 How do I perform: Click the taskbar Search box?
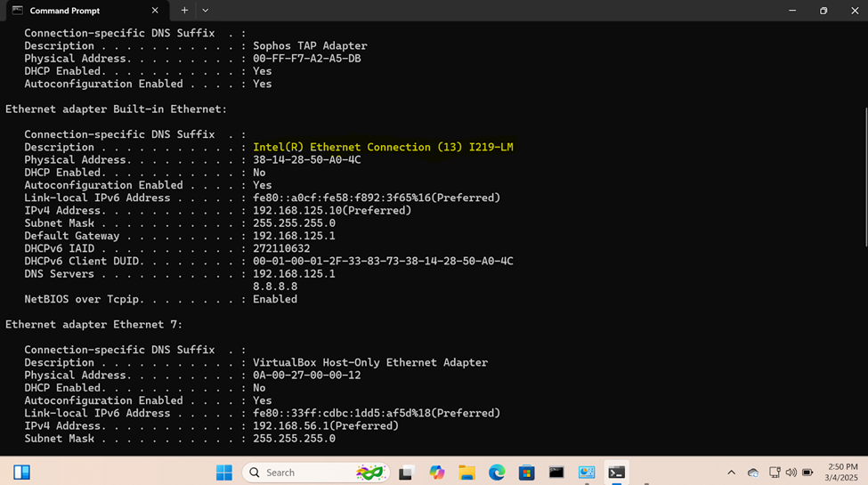[316, 473]
